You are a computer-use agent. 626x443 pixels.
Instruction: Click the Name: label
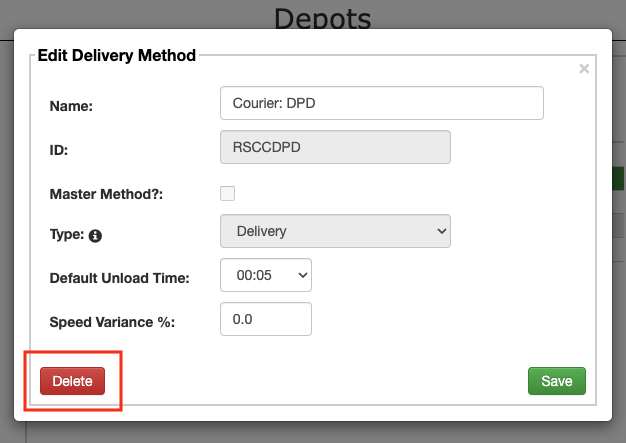coord(71,106)
